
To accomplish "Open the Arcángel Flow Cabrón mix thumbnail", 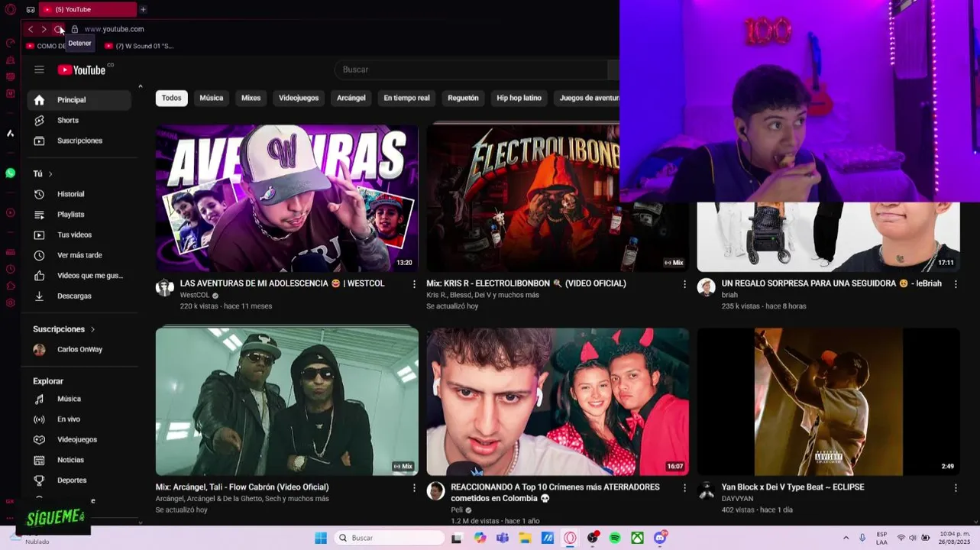I will click(x=287, y=402).
